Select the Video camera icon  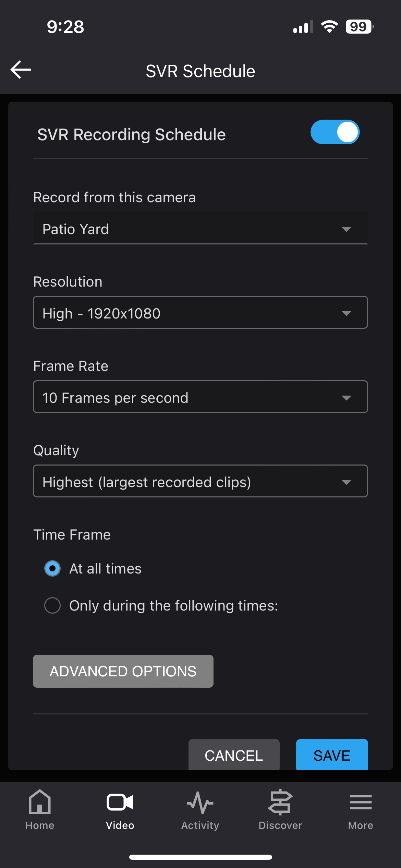point(120,802)
